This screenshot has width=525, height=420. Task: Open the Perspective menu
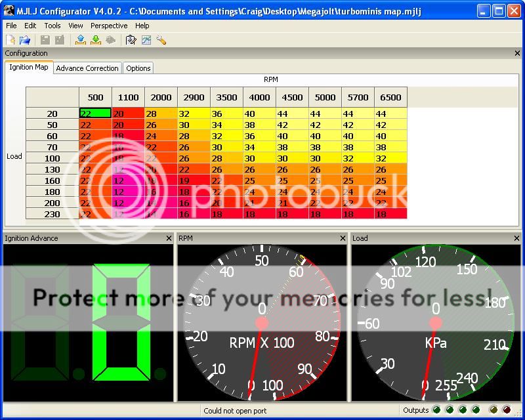[x=109, y=26]
